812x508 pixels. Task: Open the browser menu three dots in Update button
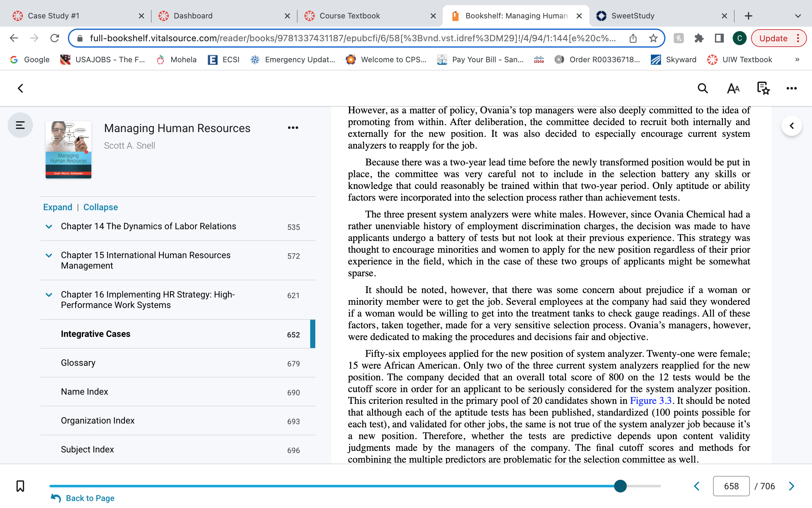coord(798,38)
